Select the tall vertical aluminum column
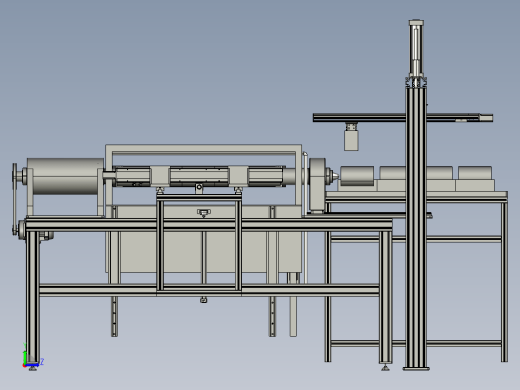520x390 pixels. click(x=416, y=227)
